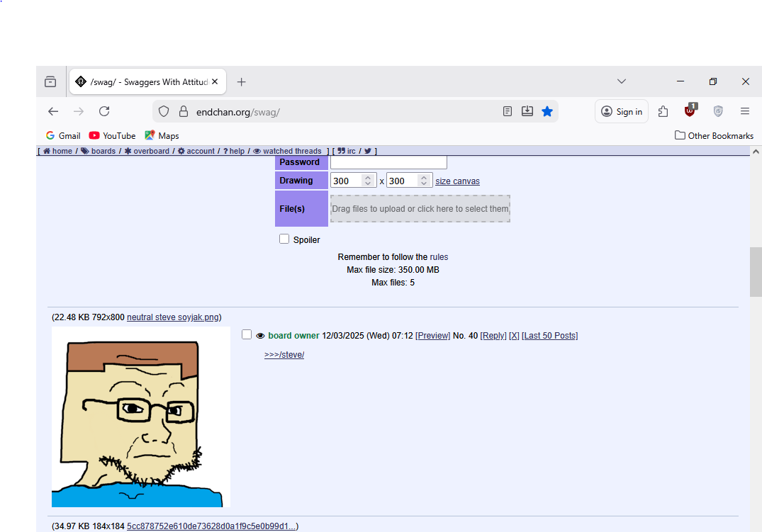Open YouTube bookmark in bookmarks toolbar

[112, 135]
